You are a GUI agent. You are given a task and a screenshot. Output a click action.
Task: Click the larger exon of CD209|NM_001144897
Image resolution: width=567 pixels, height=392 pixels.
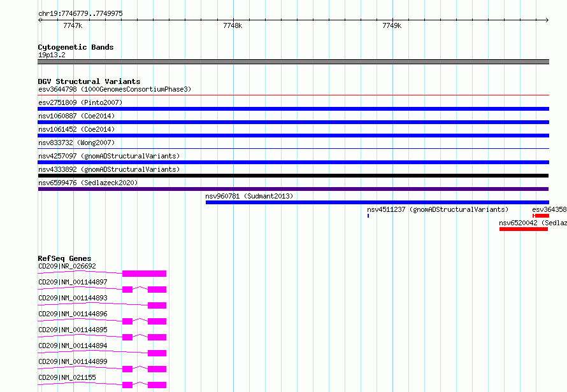click(x=157, y=290)
